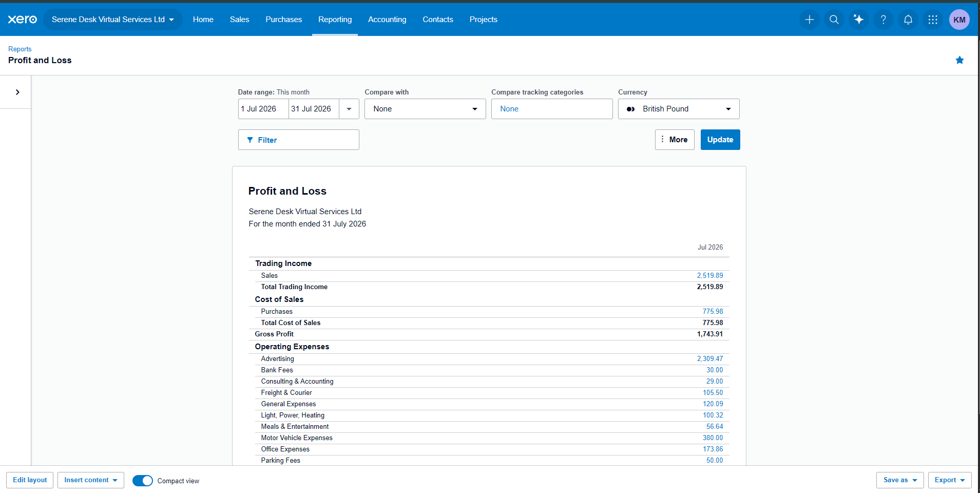Screen dimensions: 980x493
Task: Expand the collapsed side panel chevron
Action: tap(17, 92)
